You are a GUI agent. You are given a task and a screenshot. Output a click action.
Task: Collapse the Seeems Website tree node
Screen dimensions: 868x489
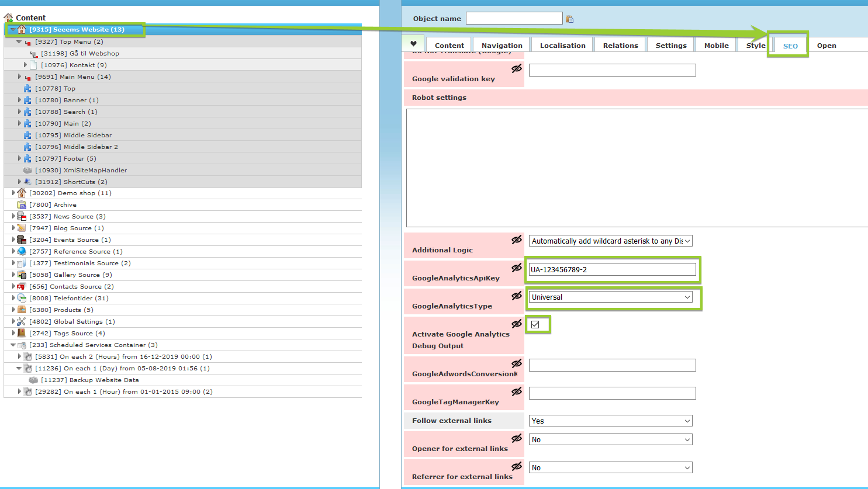(13, 29)
